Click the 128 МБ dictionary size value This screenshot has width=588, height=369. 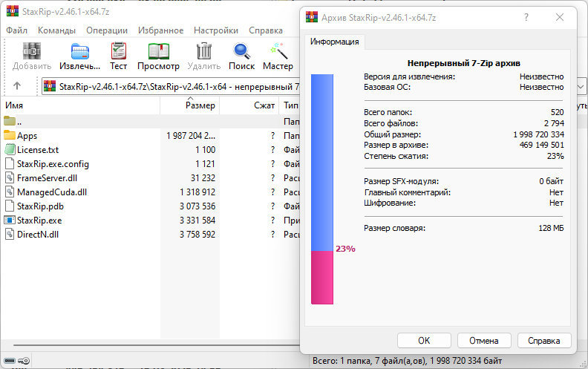pos(551,228)
